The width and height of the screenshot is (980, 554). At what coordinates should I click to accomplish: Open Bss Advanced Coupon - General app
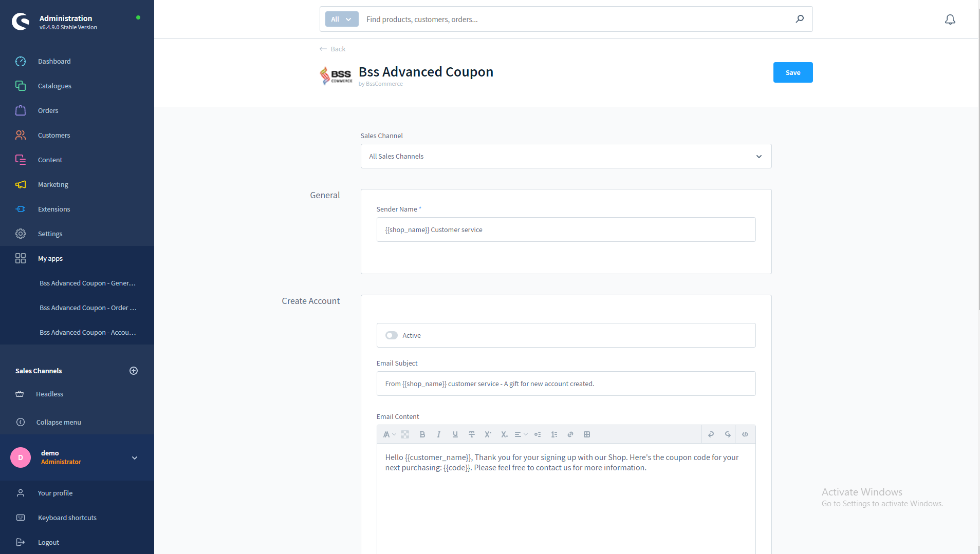point(88,283)
